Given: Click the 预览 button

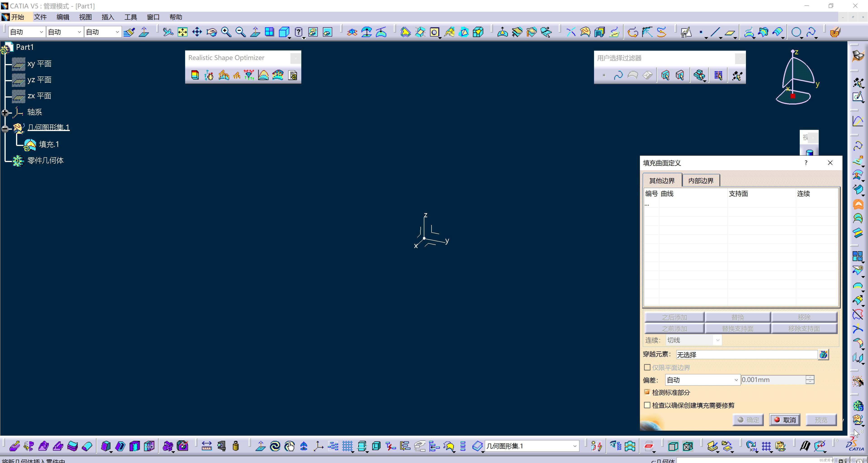Looking at the screenshot, I should coord(821,420).
